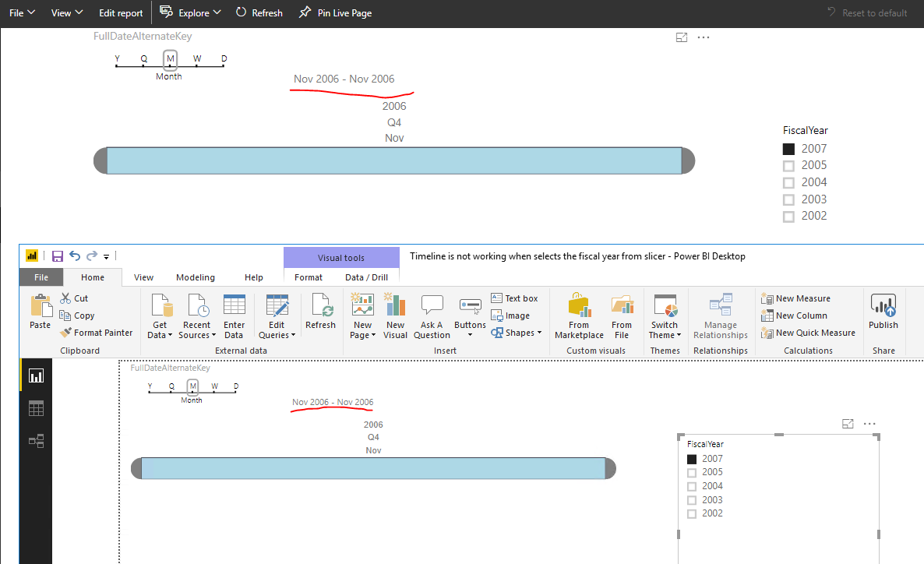
Task: Save the file with the floppy disk icon
Action: 57,256
